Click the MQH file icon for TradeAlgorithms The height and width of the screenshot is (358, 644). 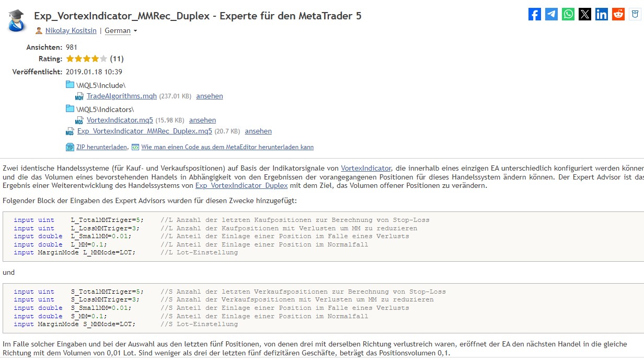tap(79, 96)
